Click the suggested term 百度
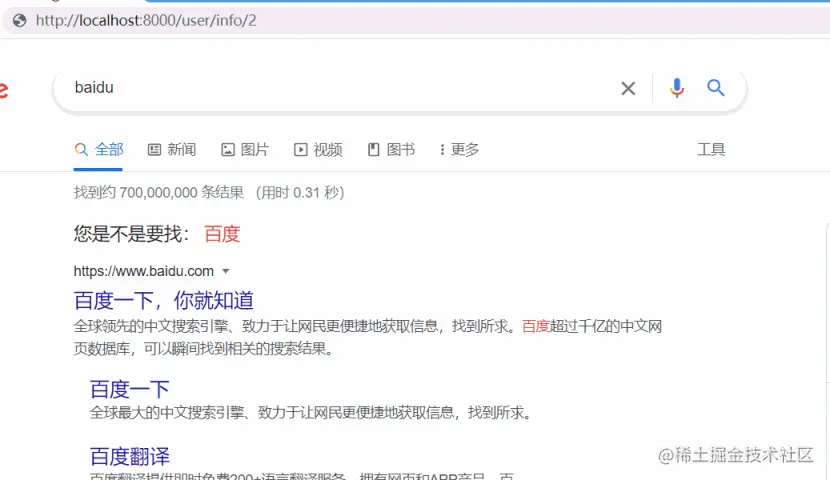The image size is (830, 480). (222, 233)
